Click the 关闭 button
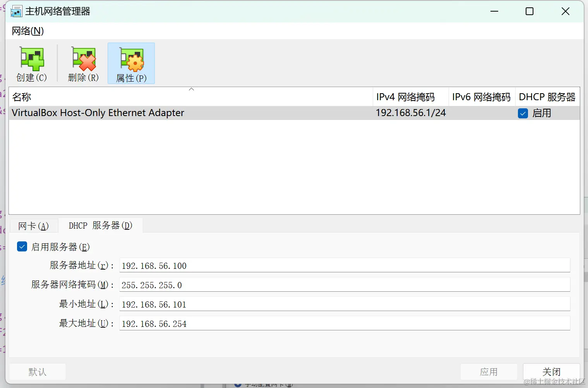 (x=552, y=372)
